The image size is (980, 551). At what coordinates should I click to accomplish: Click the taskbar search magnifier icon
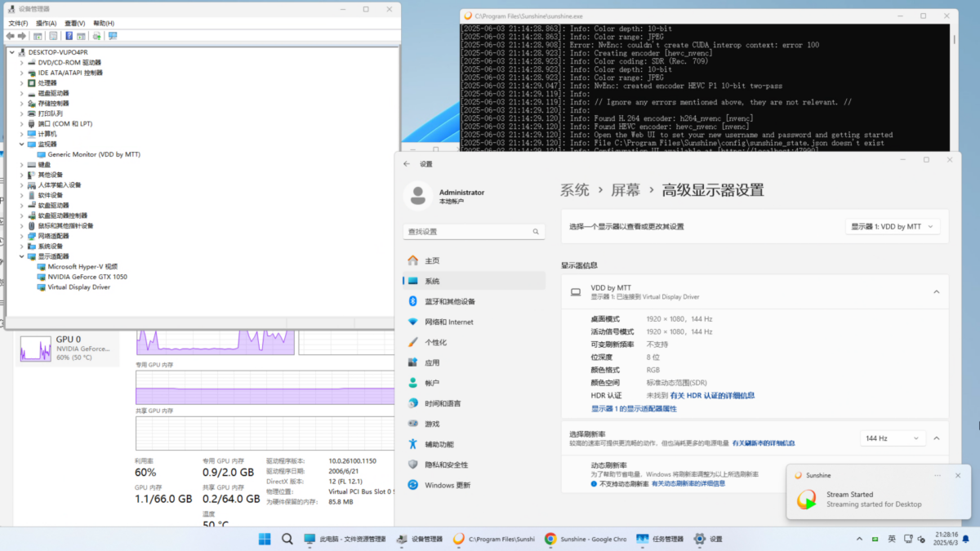pyautogui.click(x=287, y=539)
